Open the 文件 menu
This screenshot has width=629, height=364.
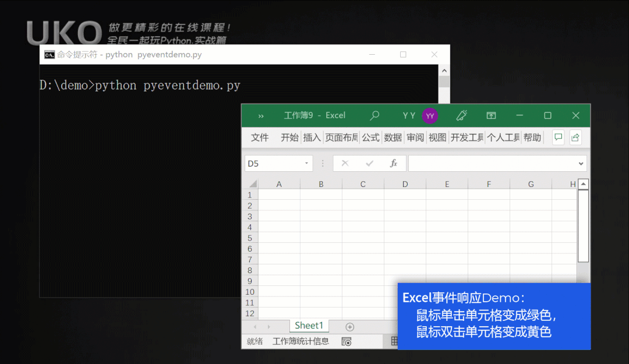(x=260, y=137)
